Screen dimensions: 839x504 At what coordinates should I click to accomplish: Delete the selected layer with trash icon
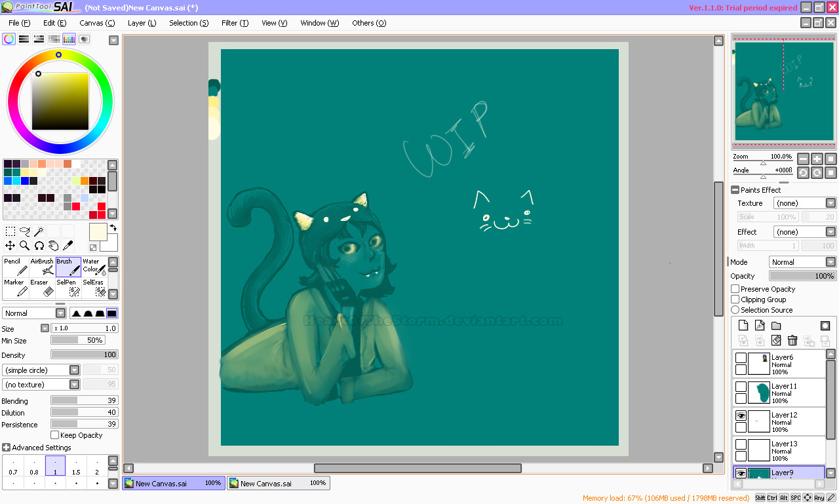pos(792,341)
